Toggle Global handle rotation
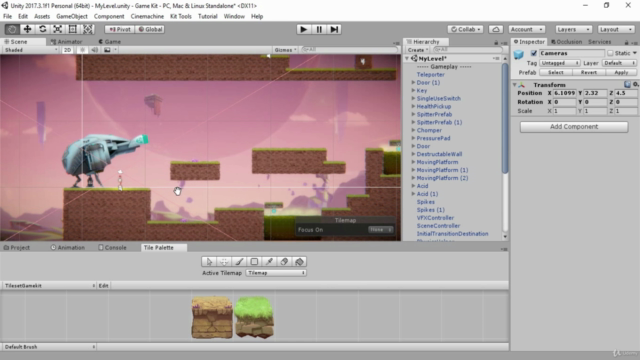Viewport: 640px width, 360px height. tap(150, 29)
